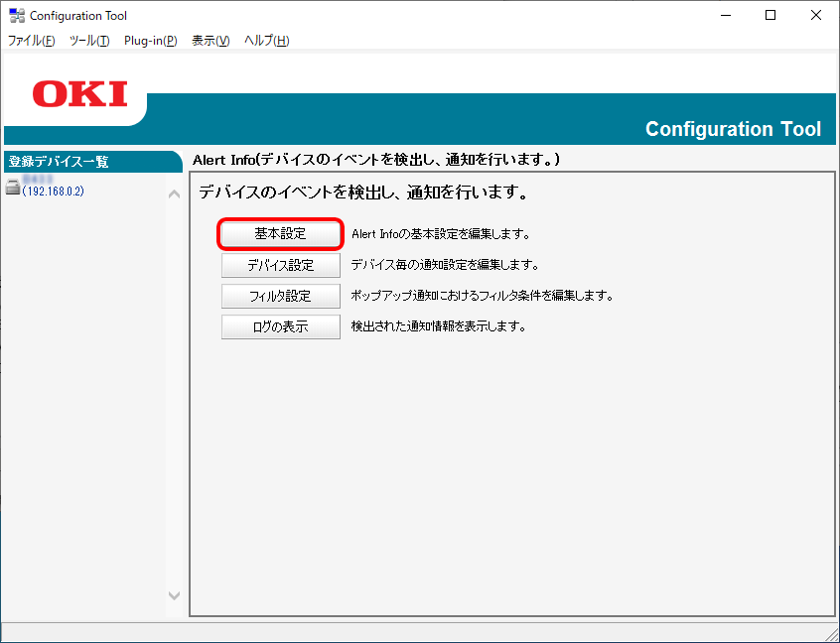The height and width of the screenshot is (643, 840).
Task: Click the OKI logo
Action: tap(79, 95)
